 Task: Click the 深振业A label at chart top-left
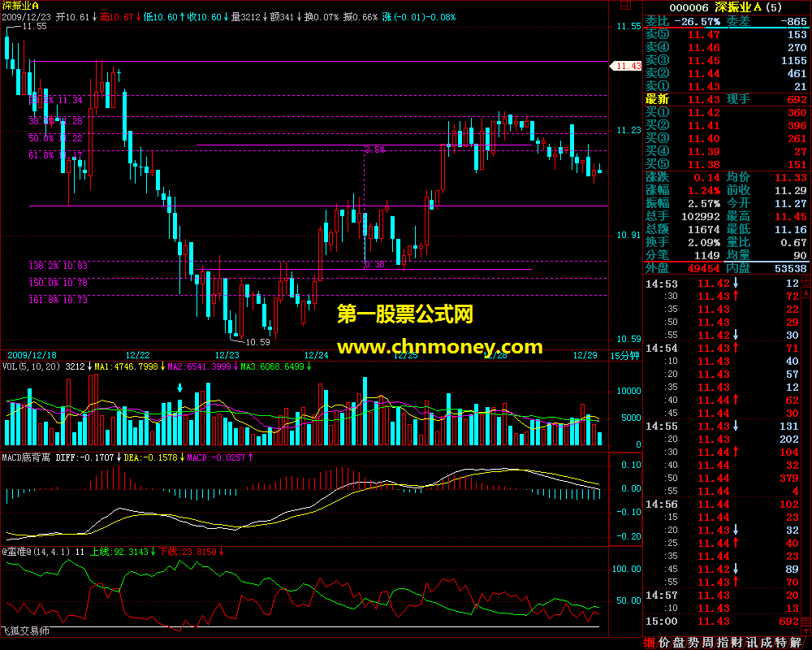[x=20, y=6]
